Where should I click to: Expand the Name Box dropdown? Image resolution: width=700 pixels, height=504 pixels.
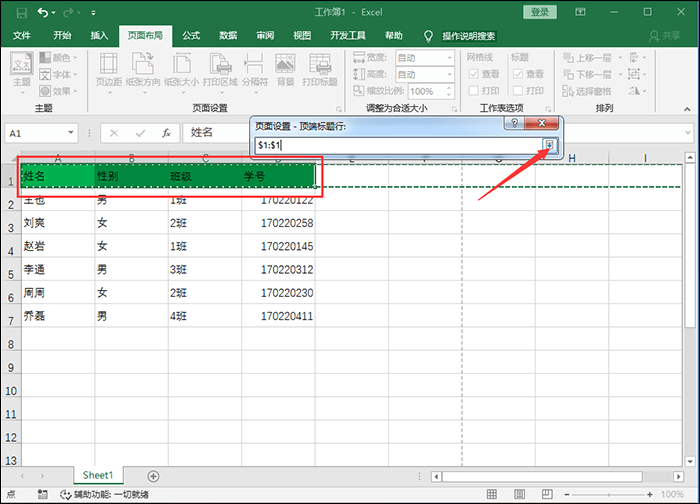click(x=71, y=133)
